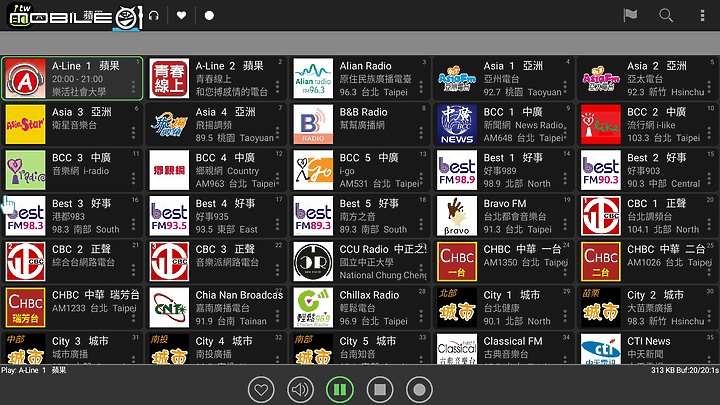The image size is (720, 405).
Task: Click the flag country selector icon
Action: point(630,16)
